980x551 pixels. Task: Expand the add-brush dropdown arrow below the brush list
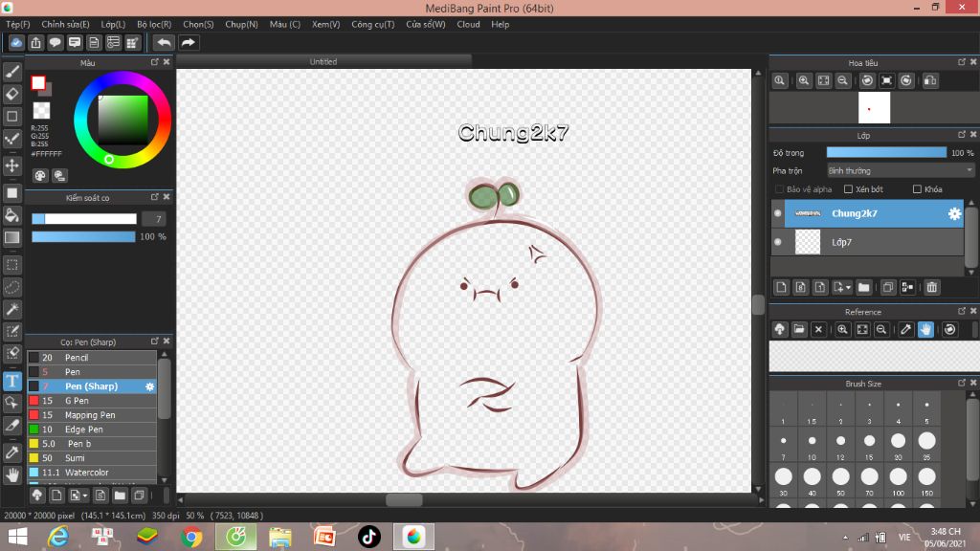(x=85, y=496)
